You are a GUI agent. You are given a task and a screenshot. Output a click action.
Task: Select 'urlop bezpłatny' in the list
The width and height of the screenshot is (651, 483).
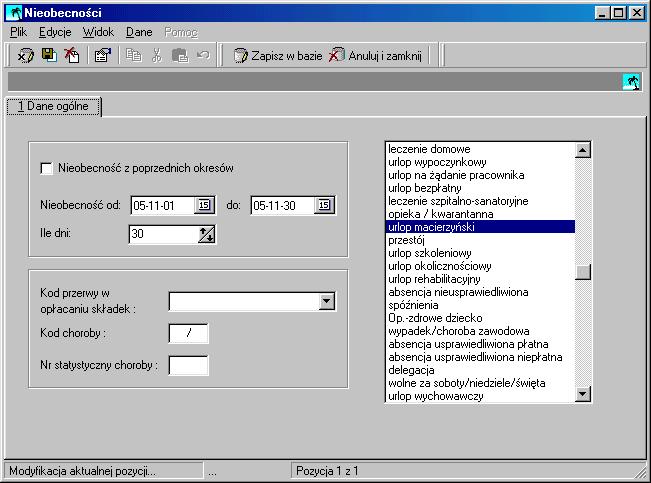[480, 188]
